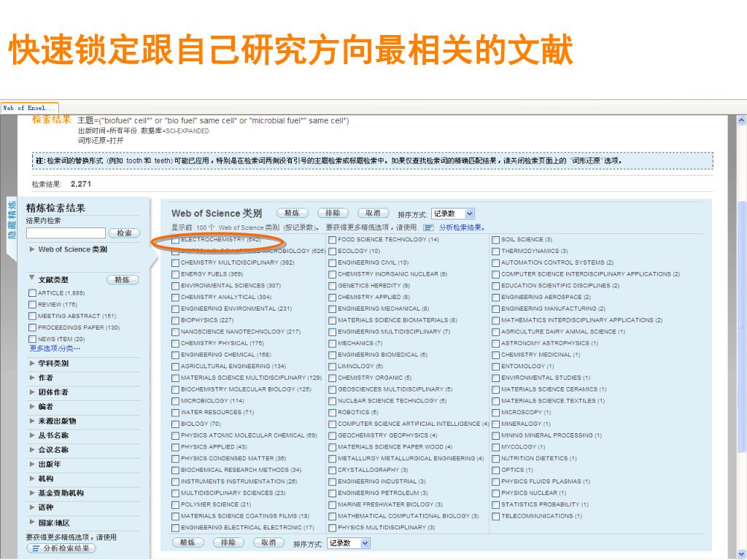This screenshot has width=747, height=560.
Task: Click the top 排除 button
Action: pos(333,214)
